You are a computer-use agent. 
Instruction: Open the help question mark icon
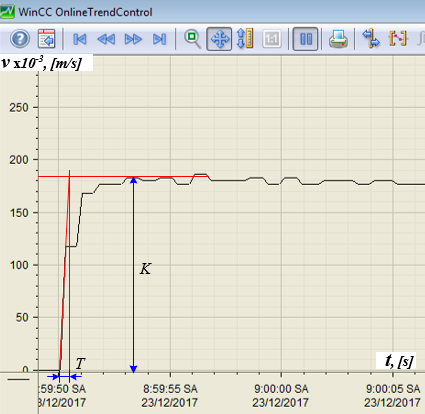click(20, 39)
